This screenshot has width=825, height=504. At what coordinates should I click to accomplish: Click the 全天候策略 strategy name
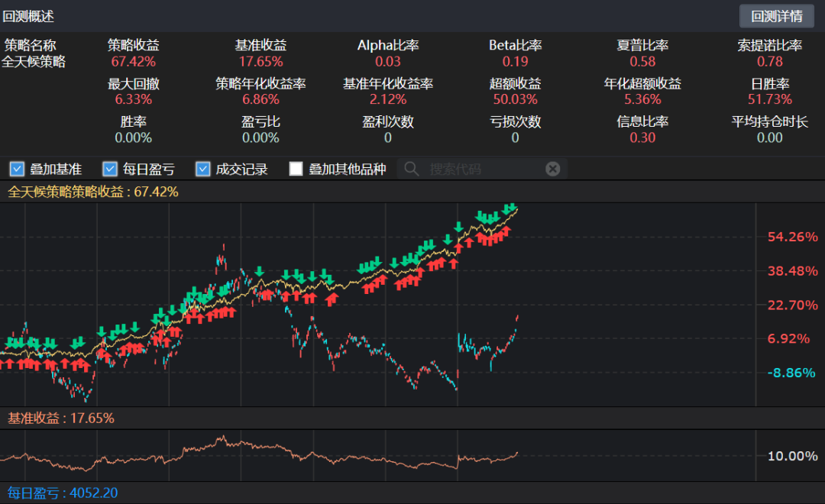34,62
